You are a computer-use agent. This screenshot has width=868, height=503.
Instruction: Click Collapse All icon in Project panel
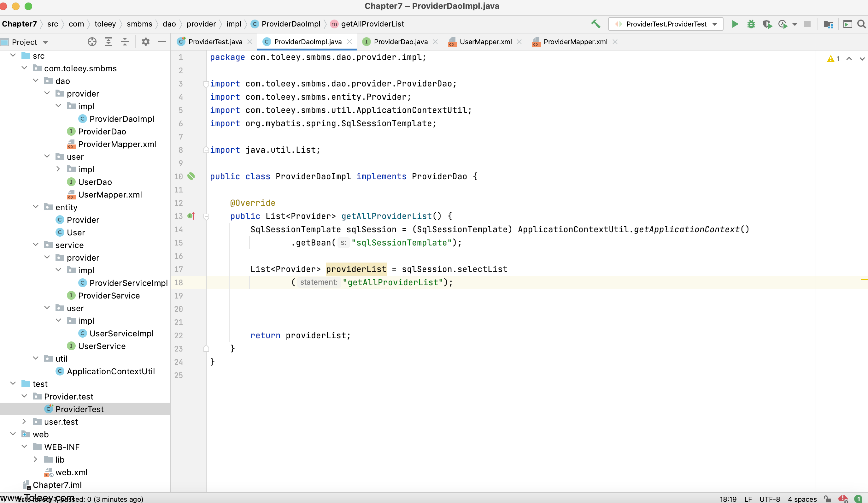(125, 42)
